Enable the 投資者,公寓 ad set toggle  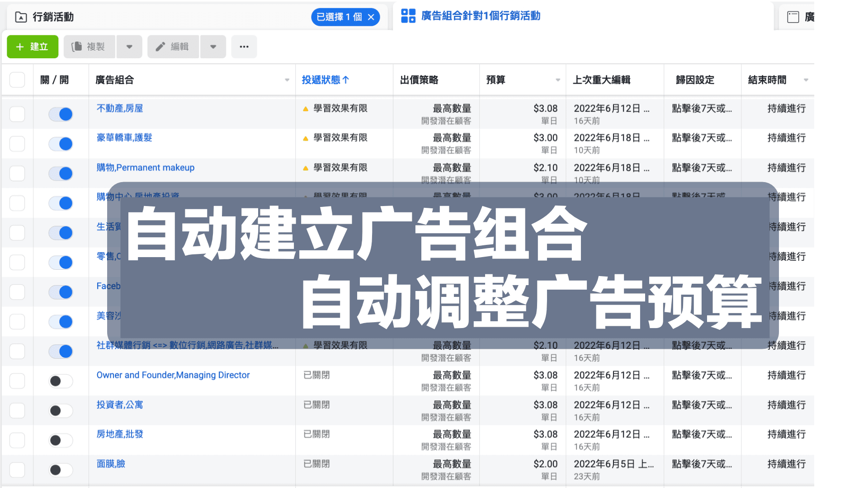[61, 411]
